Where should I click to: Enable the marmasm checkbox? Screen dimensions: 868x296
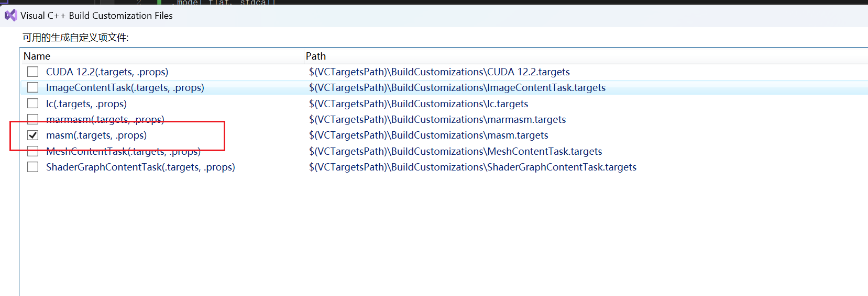pos(33,119)
